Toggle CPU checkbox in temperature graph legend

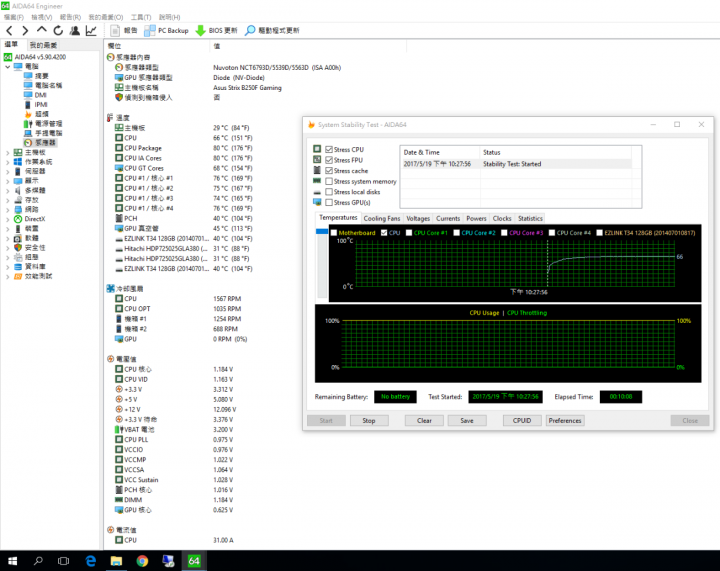coord(384,233)
